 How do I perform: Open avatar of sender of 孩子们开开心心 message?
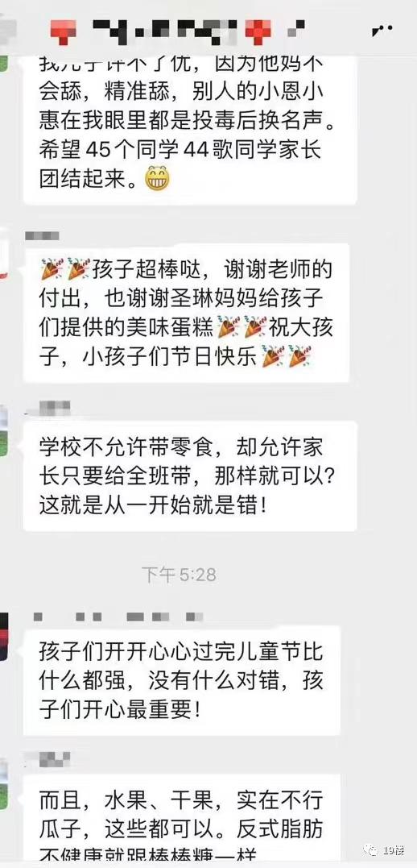[x=2, y=637]
